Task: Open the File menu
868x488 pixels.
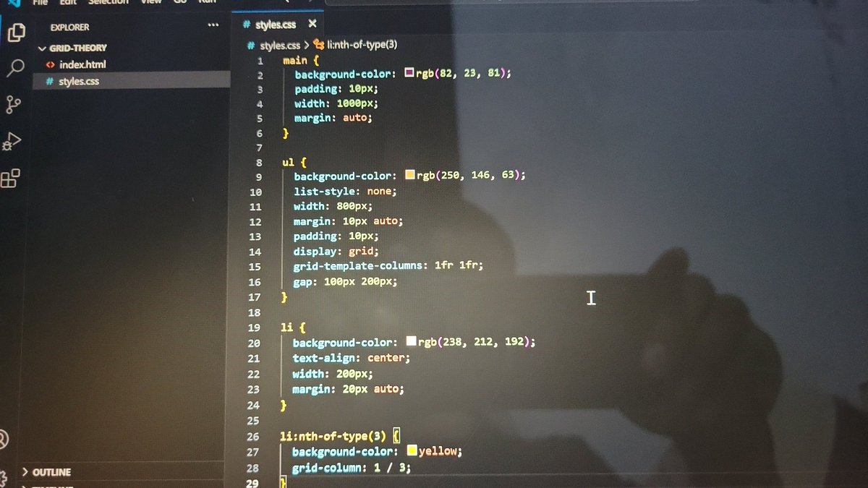Action: coord(40,2)
